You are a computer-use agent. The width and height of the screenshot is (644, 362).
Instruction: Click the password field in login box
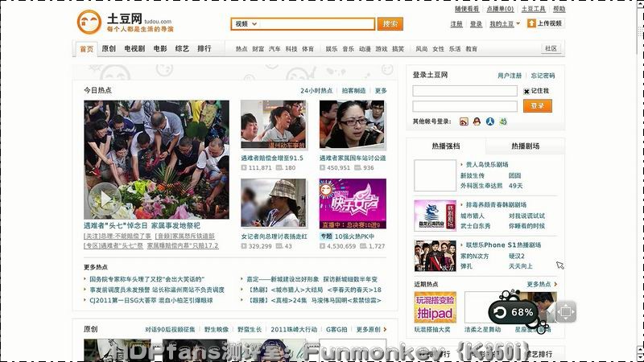click(x=464, y=106)
